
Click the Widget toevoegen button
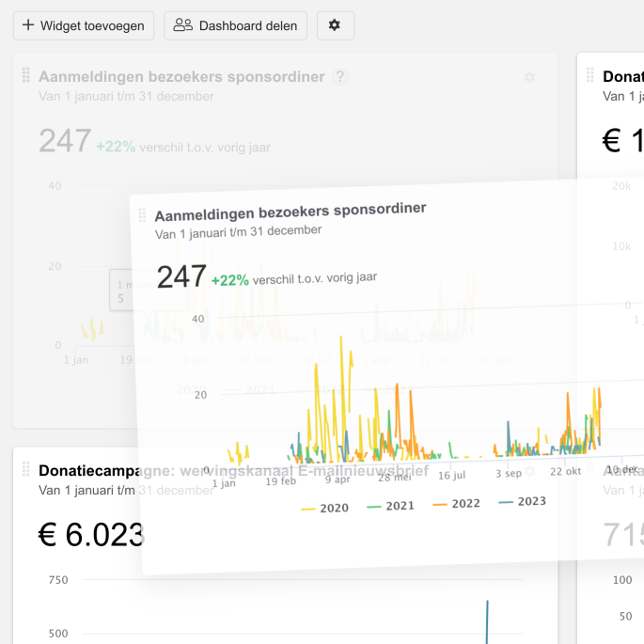click(84, 26)
